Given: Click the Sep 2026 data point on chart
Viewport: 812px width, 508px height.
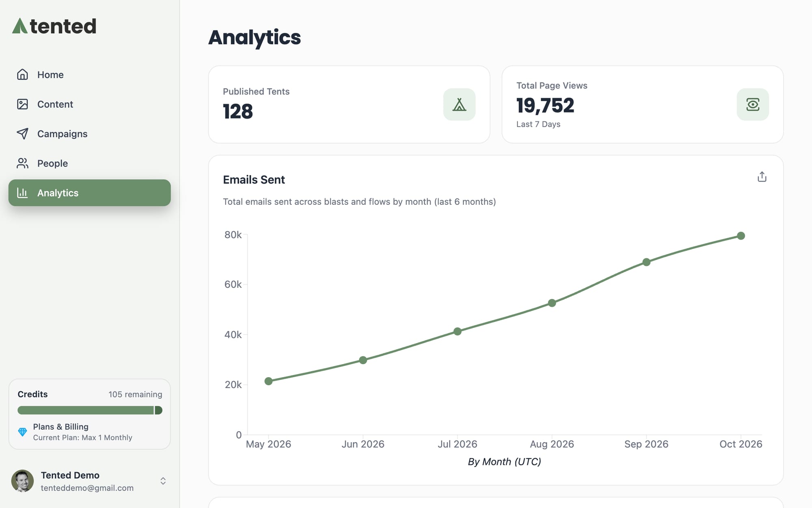Looking at the screenshot, I should coord(646,262).
